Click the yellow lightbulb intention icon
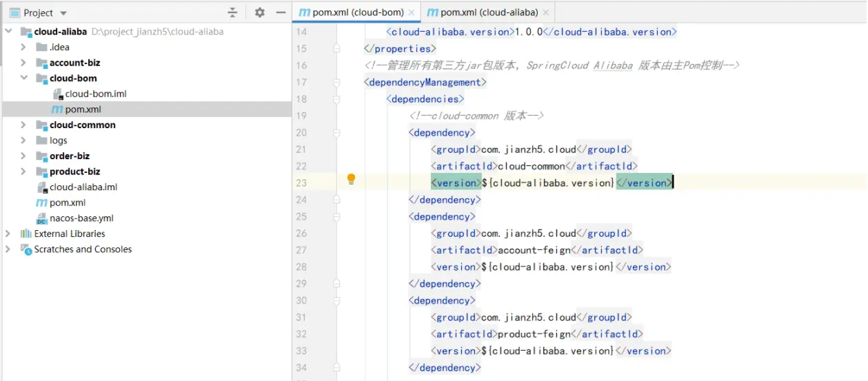The image size is (868, 381). 351,180
